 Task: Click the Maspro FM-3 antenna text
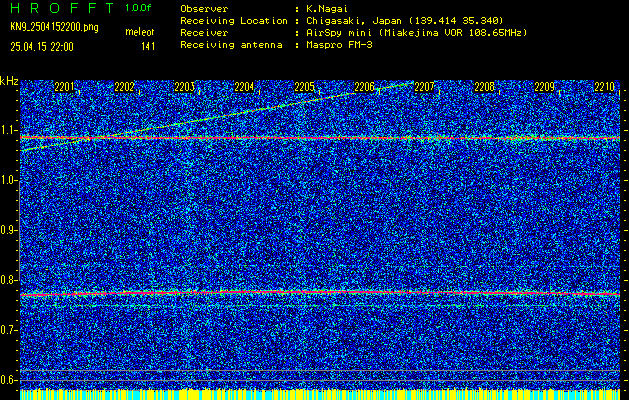coord(339,45)
